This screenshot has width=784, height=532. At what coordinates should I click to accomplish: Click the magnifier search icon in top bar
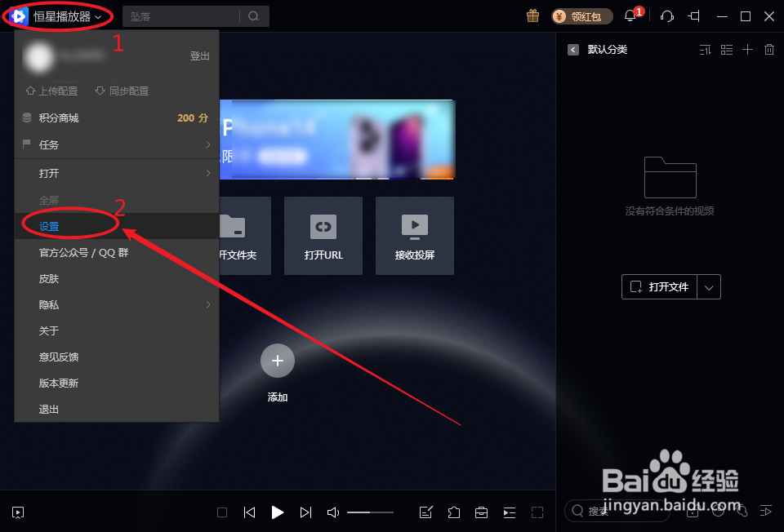(254, 16)
